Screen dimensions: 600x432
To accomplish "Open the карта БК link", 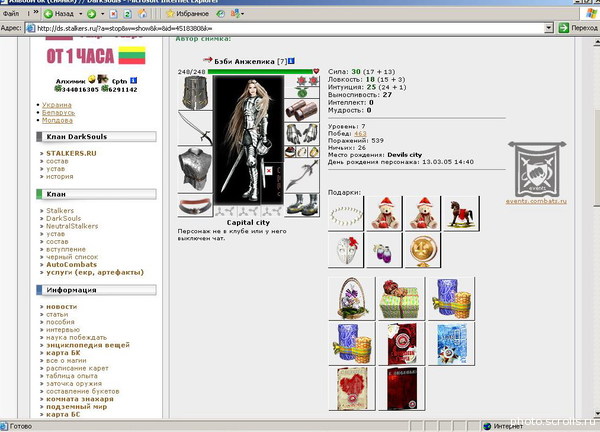I will 63,352.
